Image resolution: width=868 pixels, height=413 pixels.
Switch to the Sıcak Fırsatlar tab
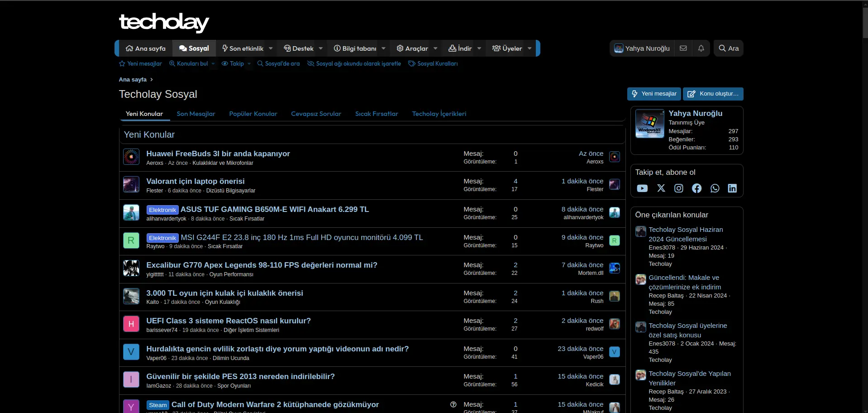pyautogui.click(x=377, y=114)
